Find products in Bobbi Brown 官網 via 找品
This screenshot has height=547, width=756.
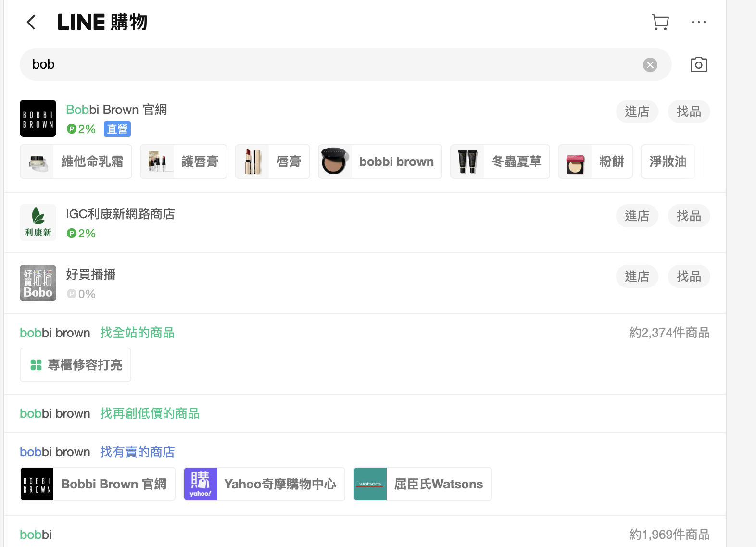[689, 112]
